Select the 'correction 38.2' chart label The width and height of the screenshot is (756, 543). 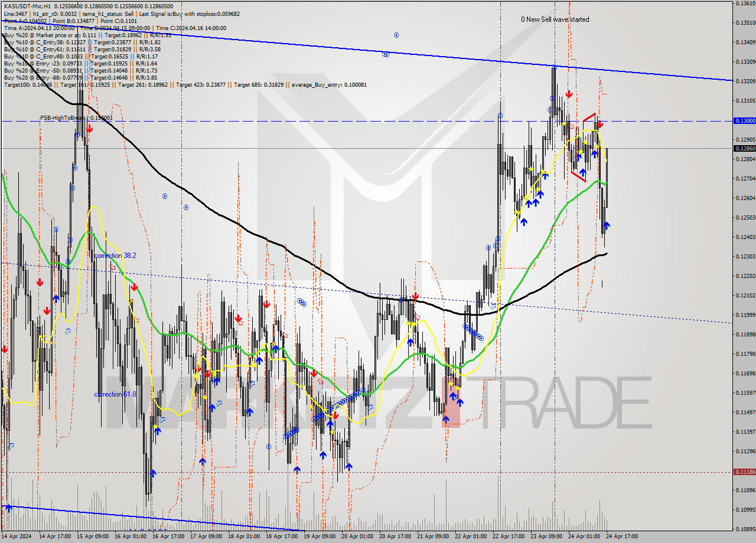click(x=115, y=256)
